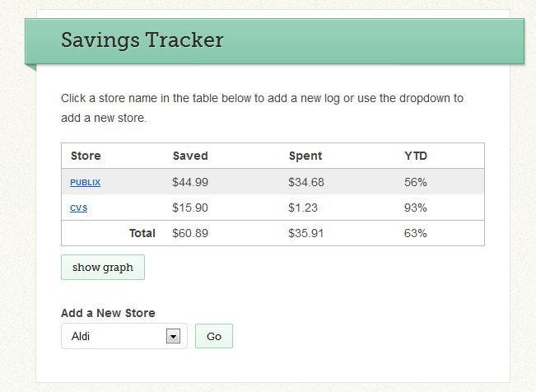Click the show graph button
This screenshot has width=536, height=392.
tap(103, 268)
